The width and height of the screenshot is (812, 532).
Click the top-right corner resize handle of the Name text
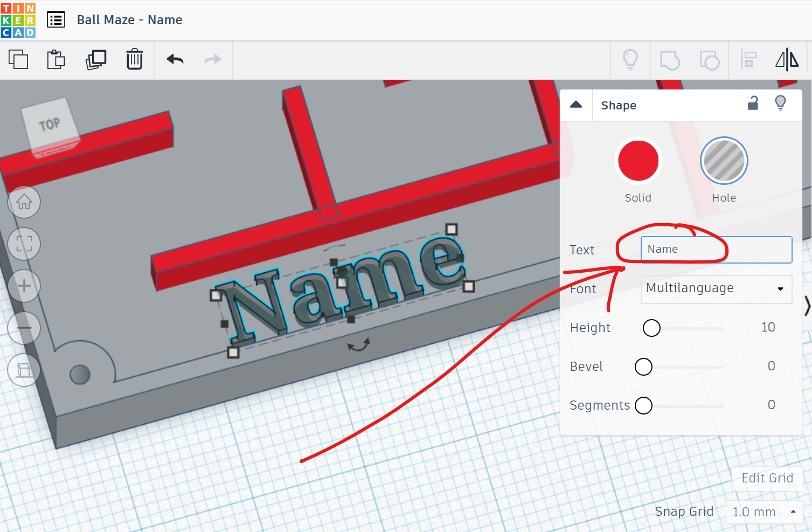(452, 230)
